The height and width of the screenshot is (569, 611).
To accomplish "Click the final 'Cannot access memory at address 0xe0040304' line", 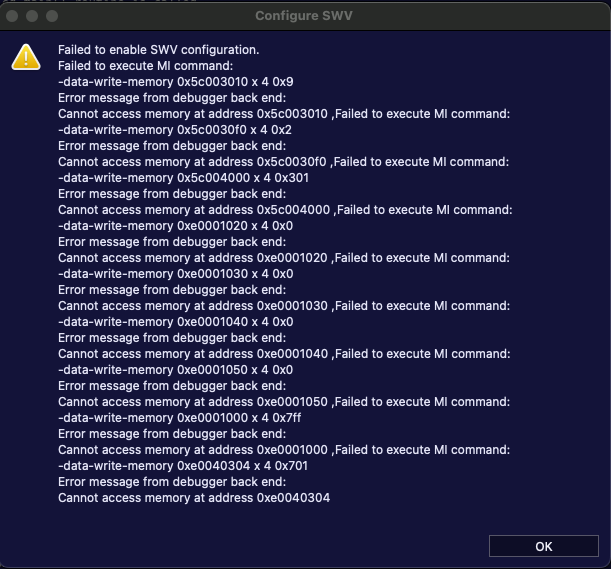I will click(x=194, y=498).
